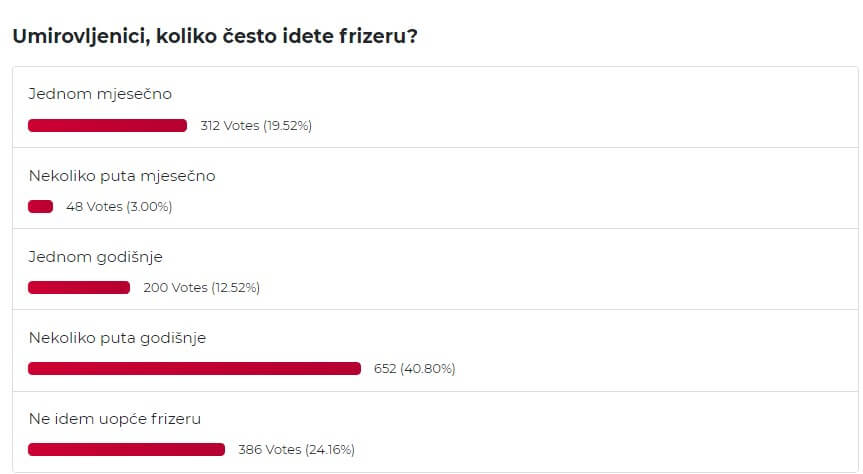Click '652 (40.80%)' result text
863x474 pixels.
click(414, 368)
